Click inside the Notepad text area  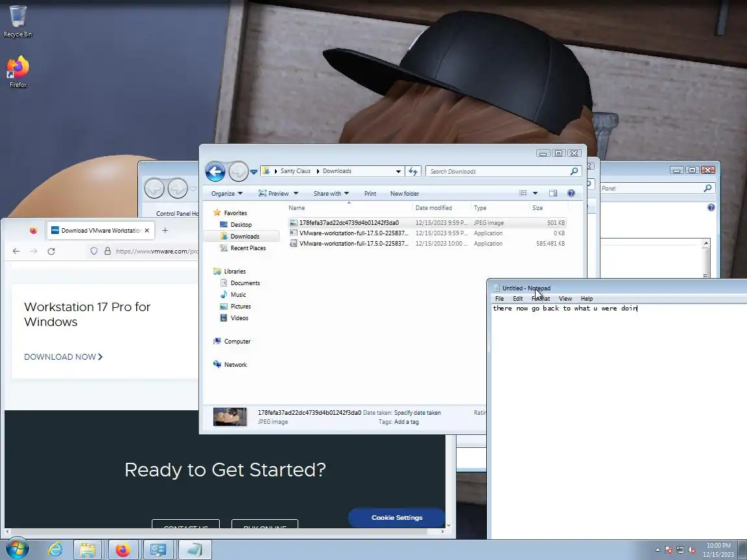click(x=619, y=421)
